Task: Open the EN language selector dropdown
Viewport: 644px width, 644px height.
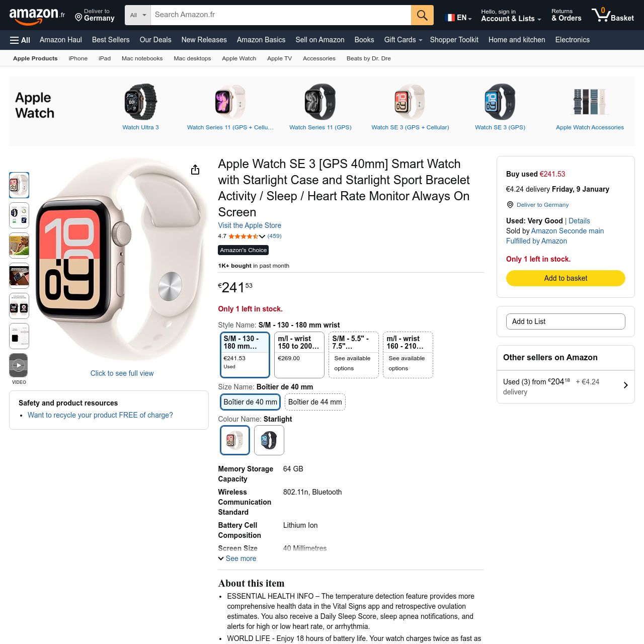Action: (x=458, y=18)
